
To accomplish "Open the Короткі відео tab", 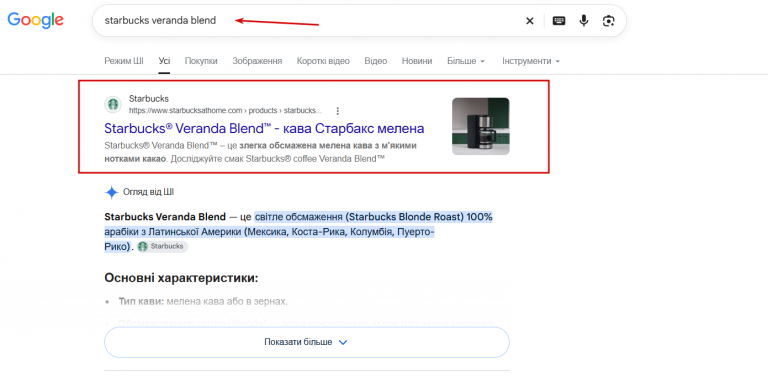I will [323, 61].
